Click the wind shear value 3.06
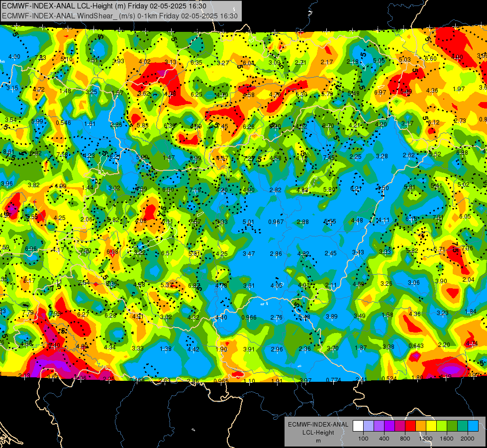This screenshot has width=487, height=448. tap(414, 283)
